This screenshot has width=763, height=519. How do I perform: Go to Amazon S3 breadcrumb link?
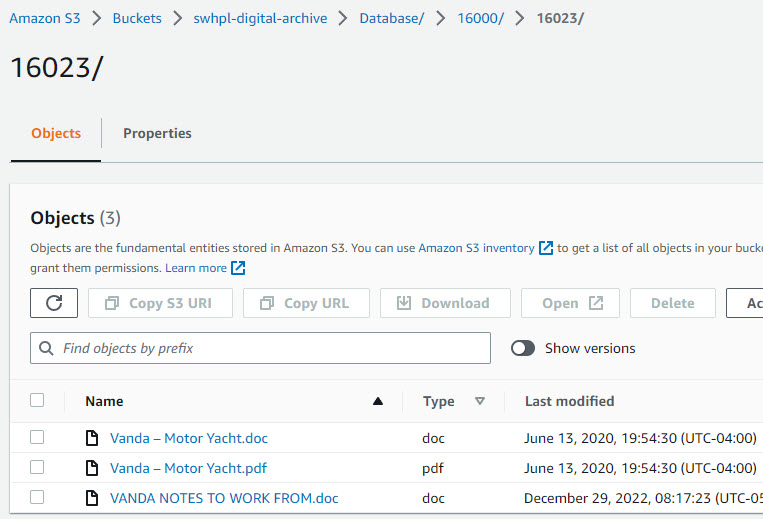[45, 18]
